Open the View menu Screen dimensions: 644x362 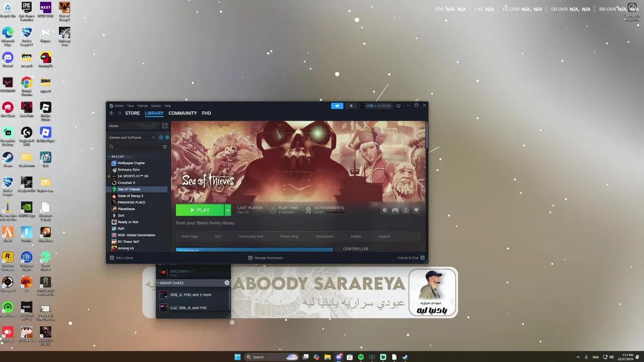[x=130, y=106]
